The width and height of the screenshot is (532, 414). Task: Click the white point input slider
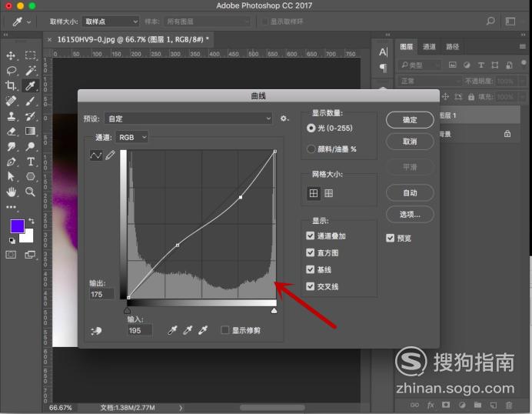(x=274, y=310)
